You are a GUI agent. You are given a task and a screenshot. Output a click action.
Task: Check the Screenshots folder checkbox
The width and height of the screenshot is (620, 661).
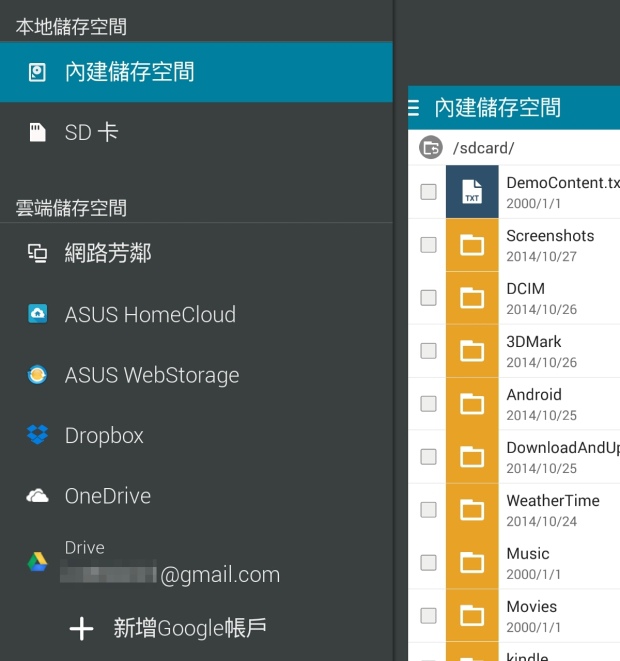click(x=428, y=245)
